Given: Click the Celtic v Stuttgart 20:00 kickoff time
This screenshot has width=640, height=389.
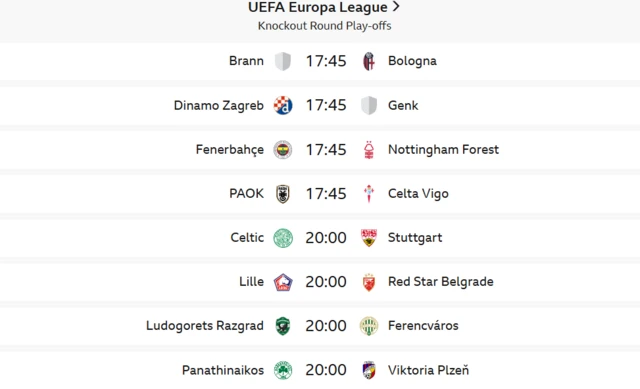Looking at the screenshot, I should pyautogui.click(x=326, y=238).
